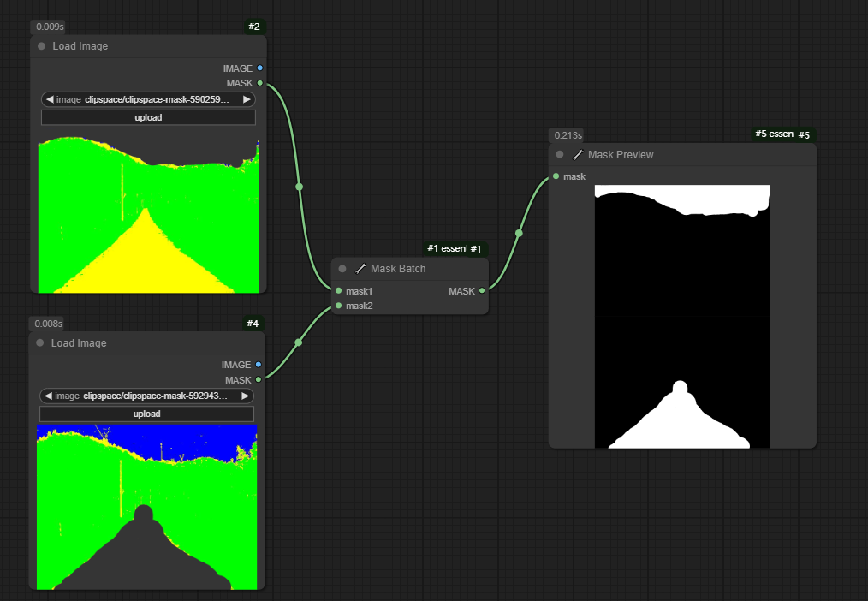Open the image file selector in node #4
The width and height of the screenshot is (868, 601).
point(147,396)
